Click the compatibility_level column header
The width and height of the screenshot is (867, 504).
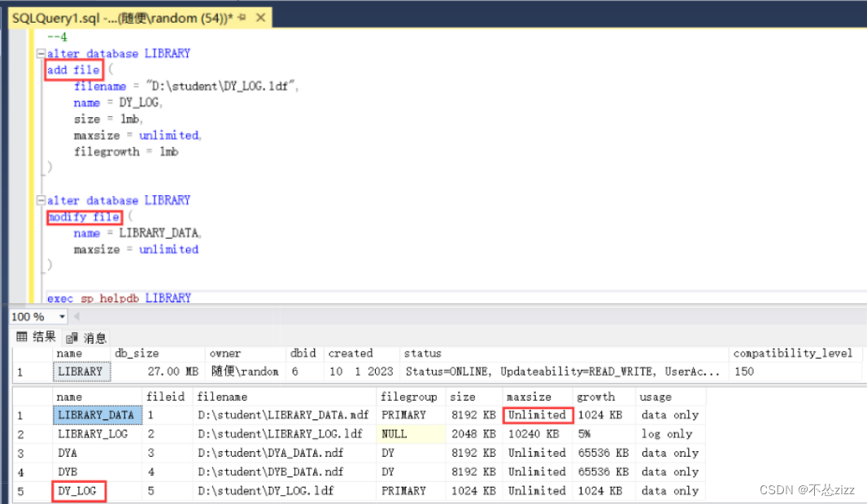[x=795, y=353]
